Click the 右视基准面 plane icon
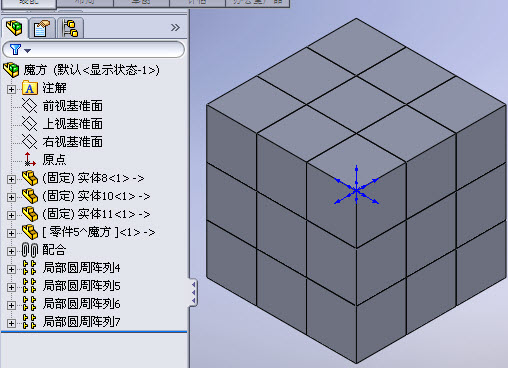Screen dimensions: 508x368 click(x=30, y=142)
